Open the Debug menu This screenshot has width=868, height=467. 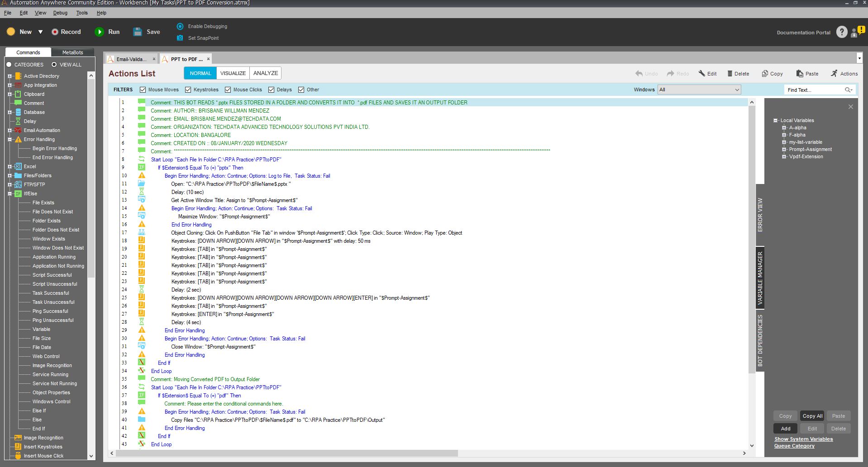(x=60, y=13)
